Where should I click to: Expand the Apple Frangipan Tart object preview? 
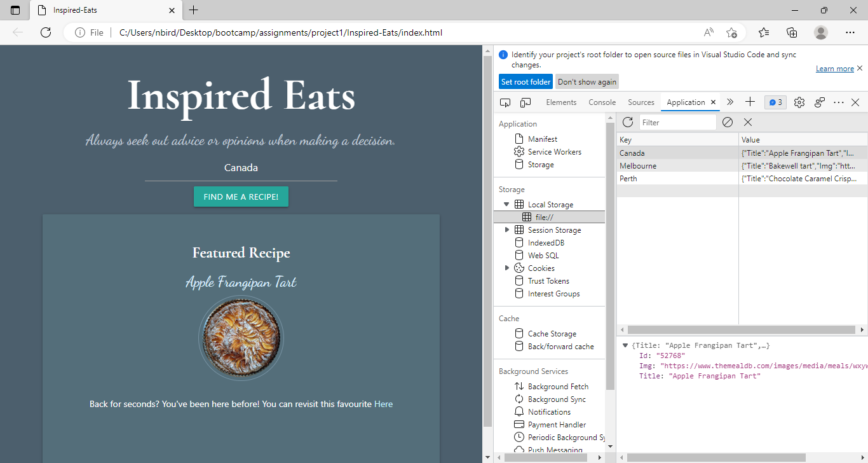[625, 345]
